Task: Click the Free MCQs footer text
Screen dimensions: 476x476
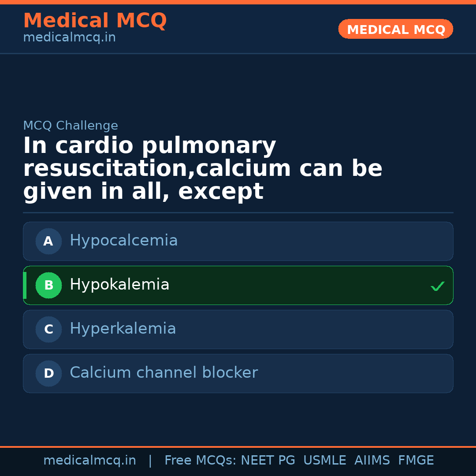Action: (x=200, y=461)
